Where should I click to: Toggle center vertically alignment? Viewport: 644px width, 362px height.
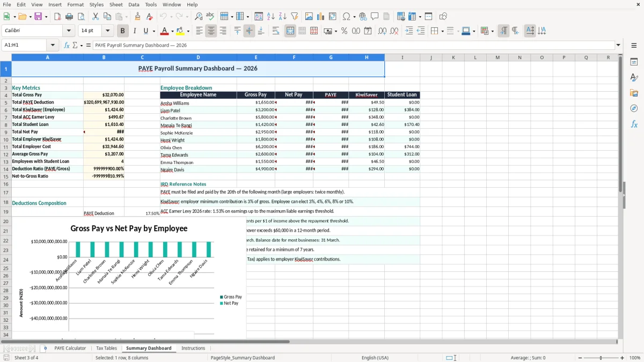(249, 31)
